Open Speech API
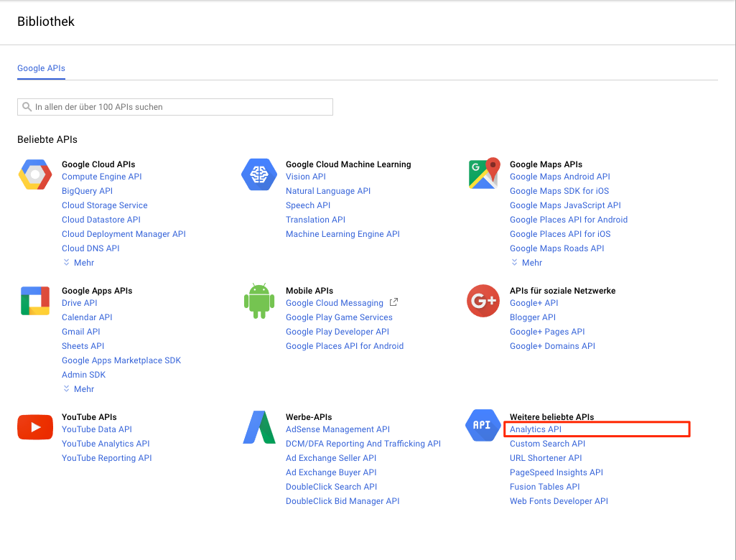 (308, 205)
